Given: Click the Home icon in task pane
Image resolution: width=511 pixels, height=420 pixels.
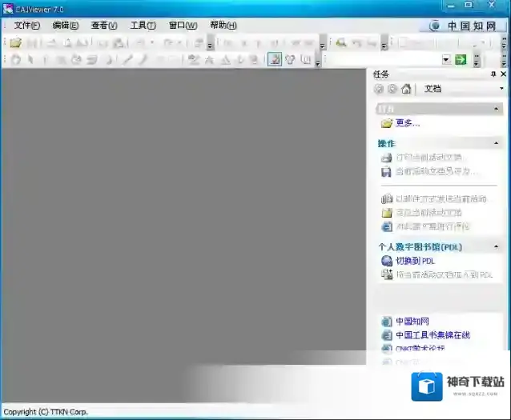Looking at the screenshot, I should click(x=407, y=89).
